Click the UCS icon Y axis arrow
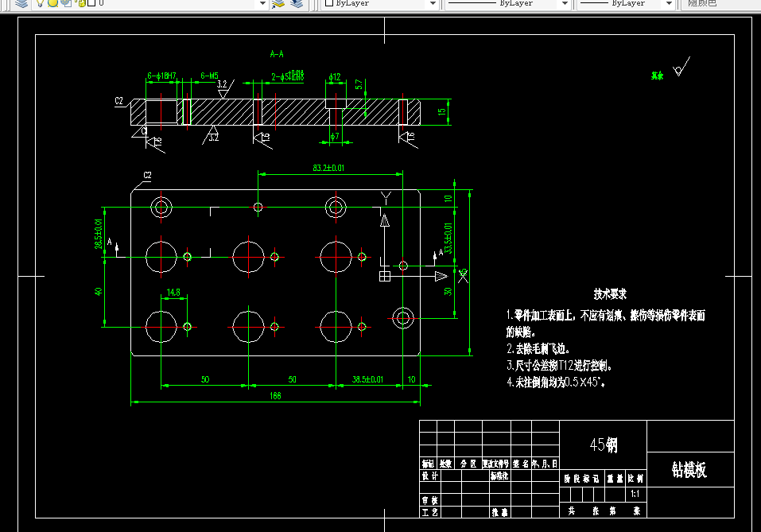 tap(385, 221)
